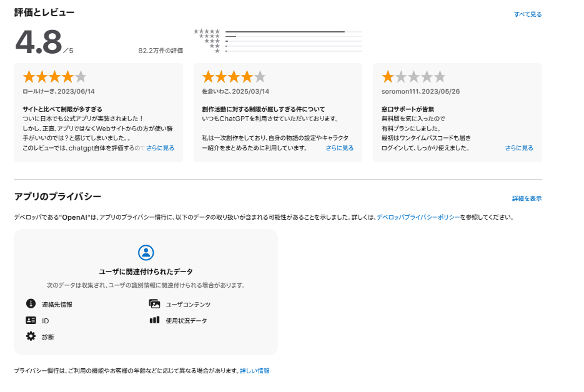This screenshot has width=584, height=392.
Task: Click the 使用状況データ label
Action: coord(186,320)
